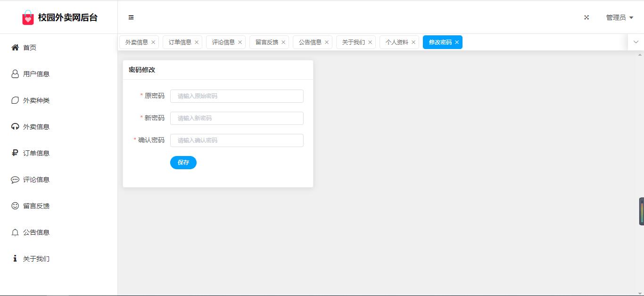The height and width of the screenshot is (296, 644).
Task: Focus the 新密码 input field
Action: pos(237,118)
